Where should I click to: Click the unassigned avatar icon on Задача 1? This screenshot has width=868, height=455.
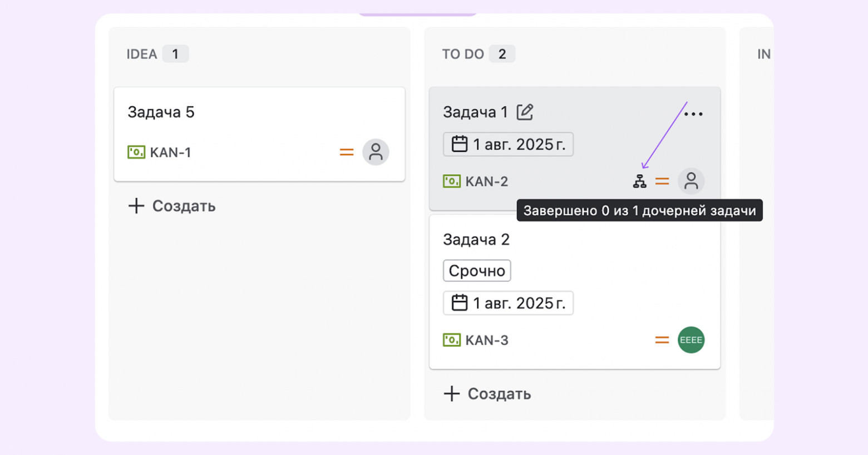point(691,181)
